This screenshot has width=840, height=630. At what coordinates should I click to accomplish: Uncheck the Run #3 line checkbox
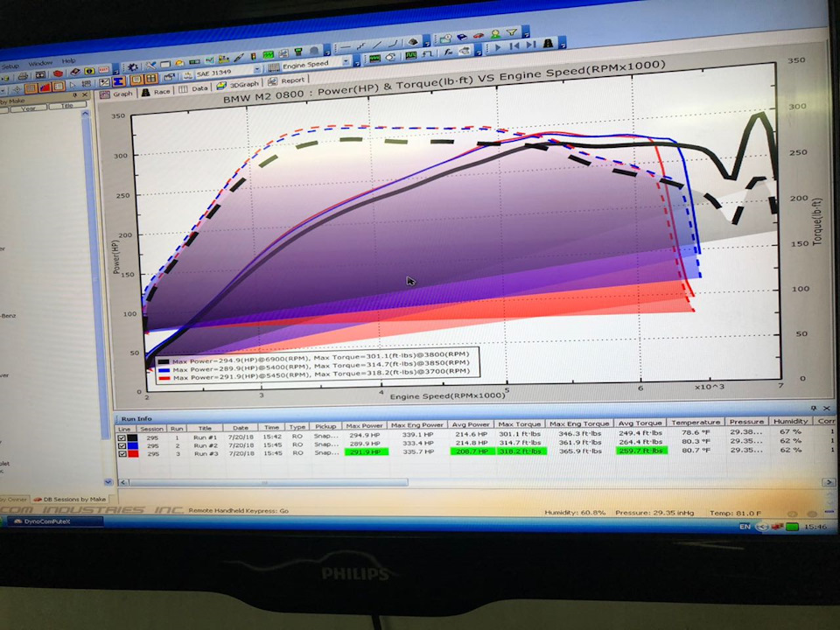[122, 454]
